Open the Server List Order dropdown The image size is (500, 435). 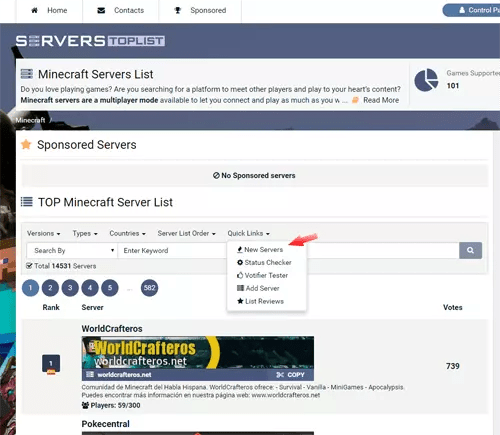click(186, 233)
